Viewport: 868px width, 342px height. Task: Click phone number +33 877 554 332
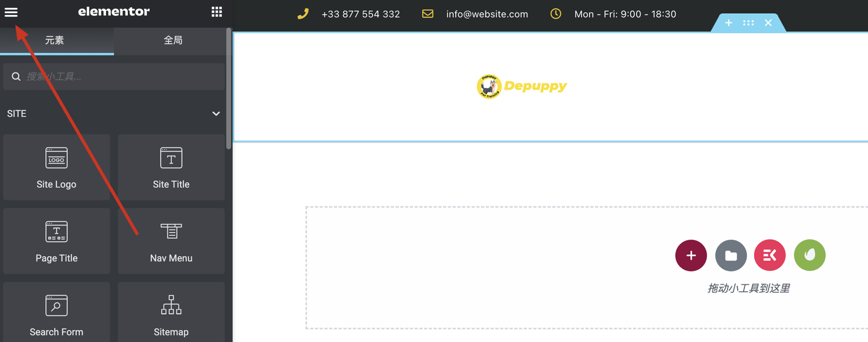click(x=360, y=14)
